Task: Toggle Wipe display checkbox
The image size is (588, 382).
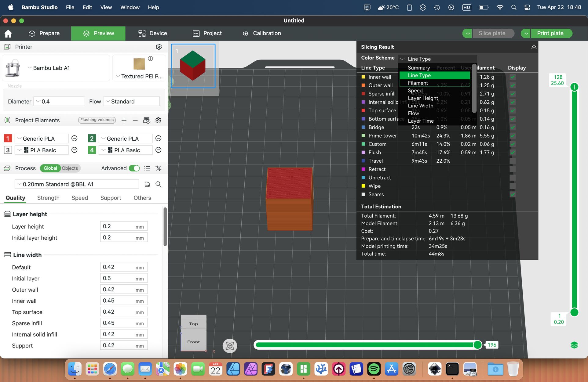Action: [513, 186]
